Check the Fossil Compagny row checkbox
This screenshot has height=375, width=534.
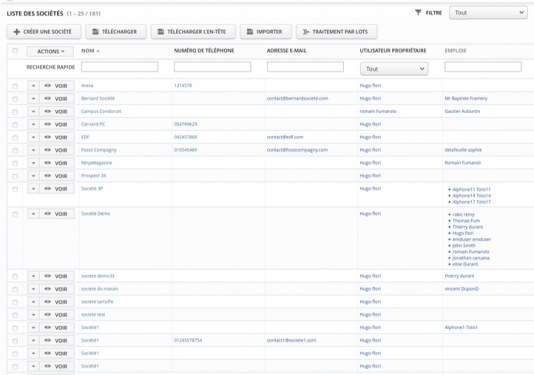15,151
